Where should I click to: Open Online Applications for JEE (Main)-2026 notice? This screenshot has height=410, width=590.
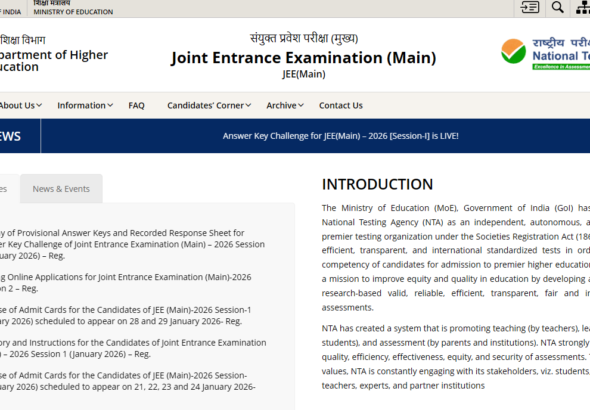click(x=126, y=282)
